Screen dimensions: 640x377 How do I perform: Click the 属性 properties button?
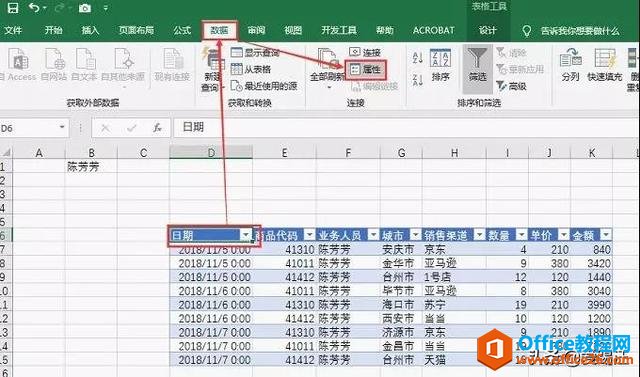pos(365,69)
